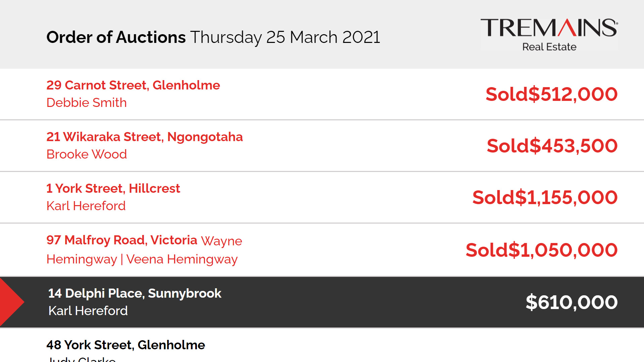This screenshot has height=362, width=644.
Task: Click the current $610,000 bid amount
Action: [572, 302]
